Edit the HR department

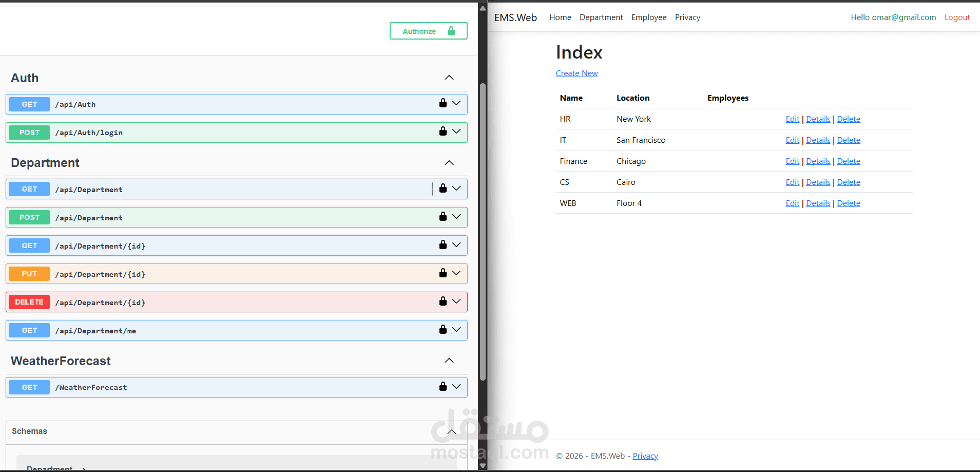(x=792, y=119)
